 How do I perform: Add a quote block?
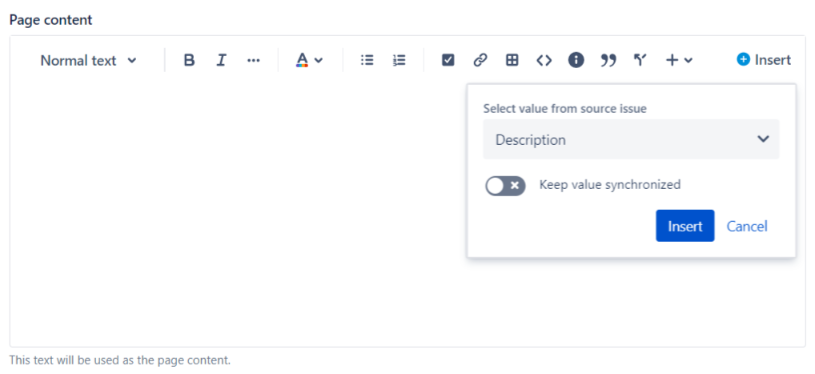click(608, 60)
